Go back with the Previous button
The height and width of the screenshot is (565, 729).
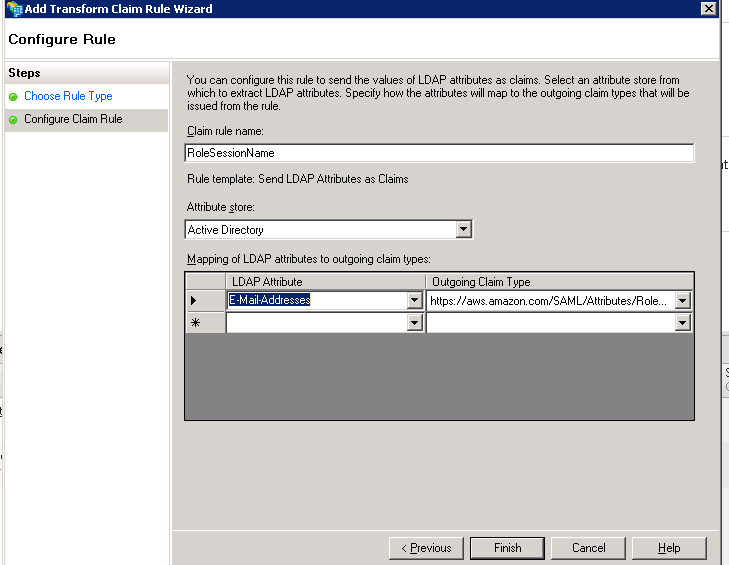[x=426, y=548]
